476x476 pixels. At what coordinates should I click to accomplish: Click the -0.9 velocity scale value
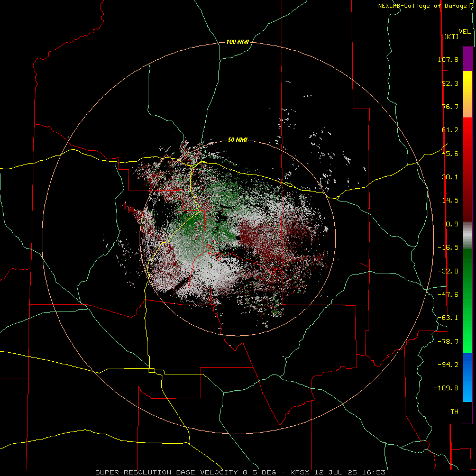point(450,224)
